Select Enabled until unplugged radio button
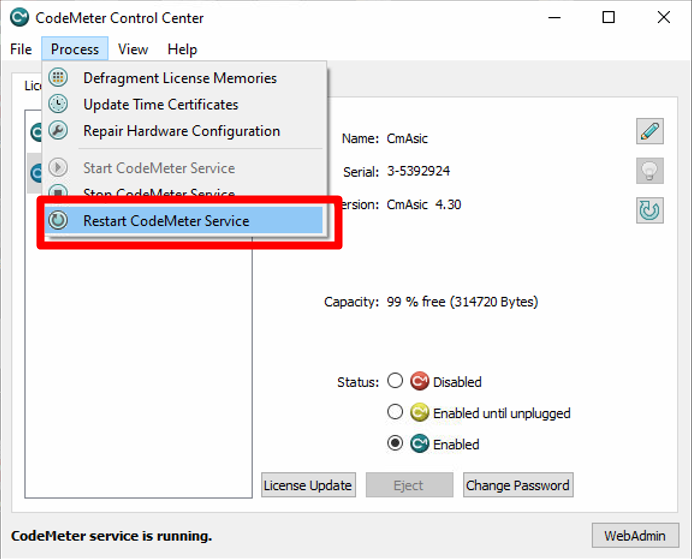This screenshot has height=559, width=692. point(395,412)
